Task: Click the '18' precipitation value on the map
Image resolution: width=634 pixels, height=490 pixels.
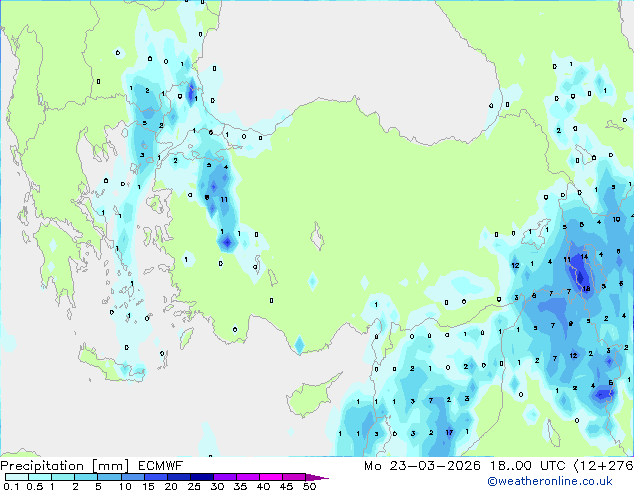Action: click(x=586, y=289)
